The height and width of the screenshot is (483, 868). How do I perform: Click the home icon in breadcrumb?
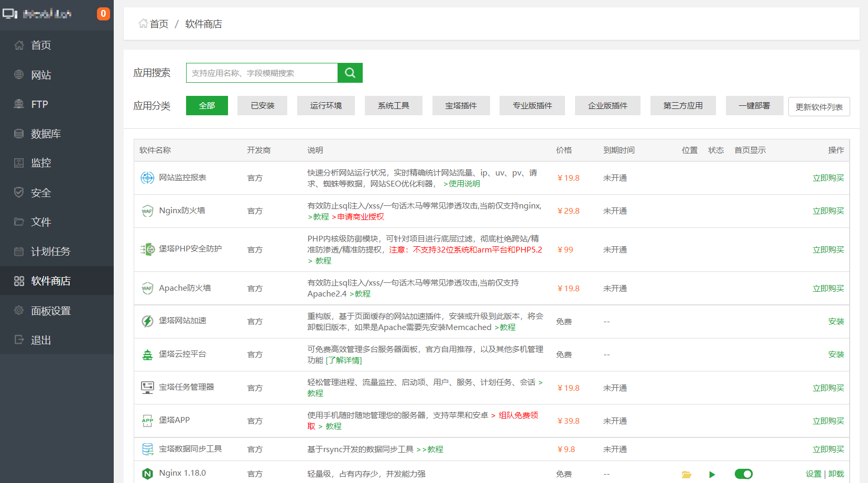coord(143,24)
